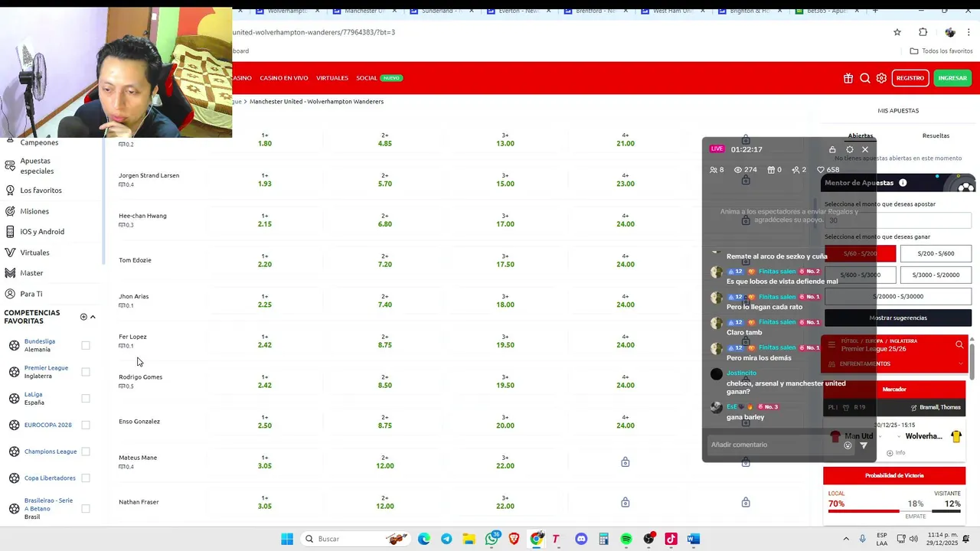Select Tom Edozie 3+ odds 17.50
Viewport: 980px width, 551px height.
pyautogui.click(x=505, y=260)
